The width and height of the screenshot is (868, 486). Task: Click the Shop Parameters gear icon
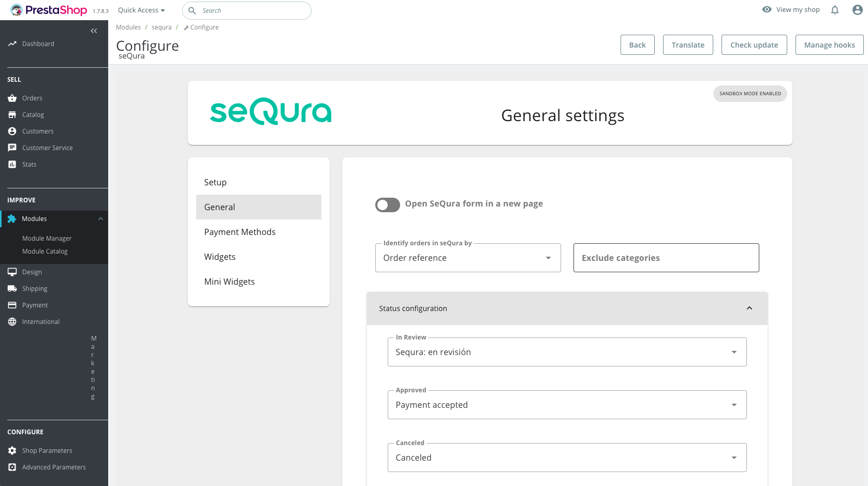tap(12, 451)
